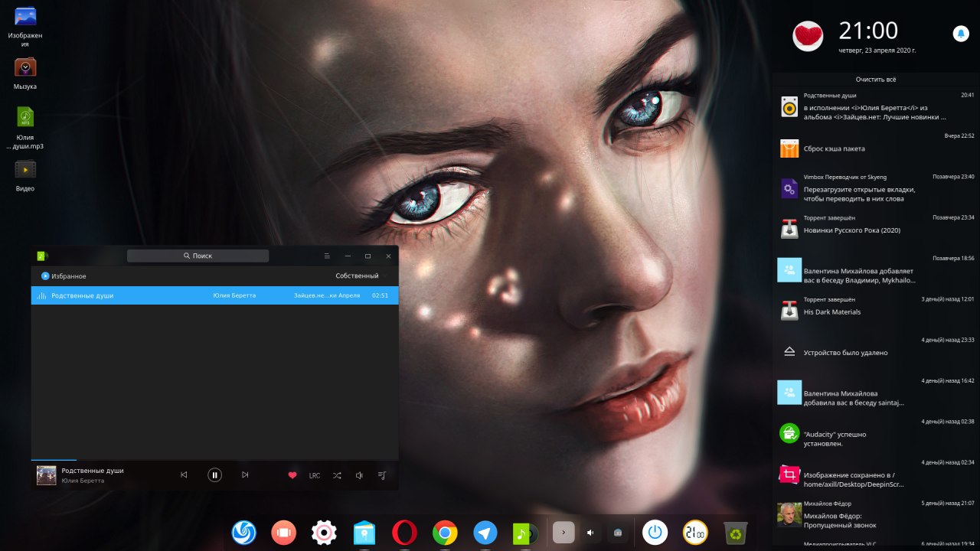
Task: Launch the archive manager from dock
Action: [364, 532]
